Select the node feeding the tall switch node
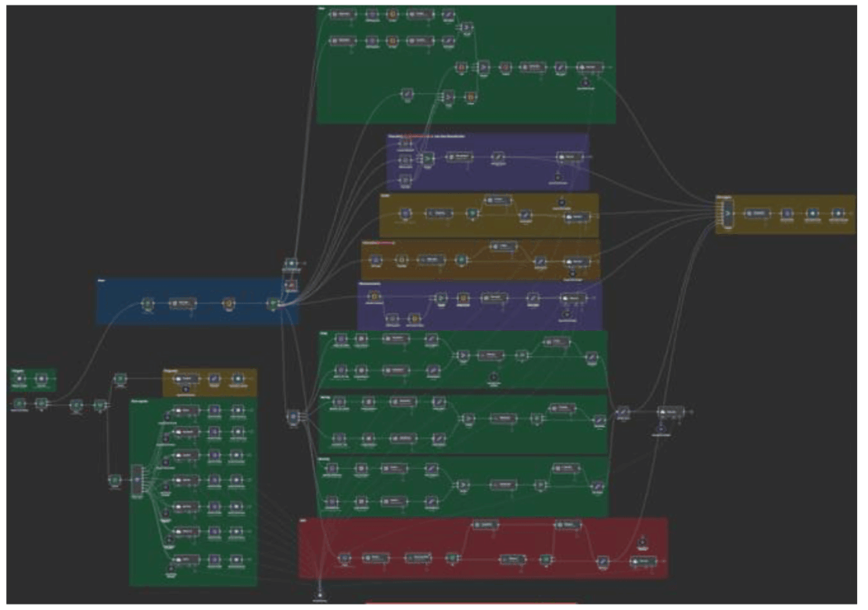This screenshot has width=868, height=610. [x=115, y=479]
